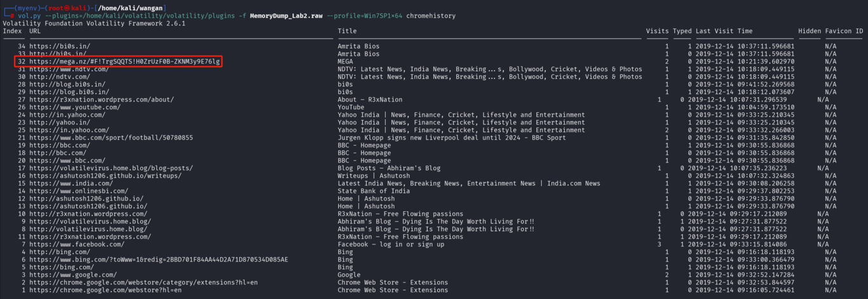Open the webstore category extensions URL
Image resolution: width=868 pixels, height=299 pixels.
pos(143,282)
